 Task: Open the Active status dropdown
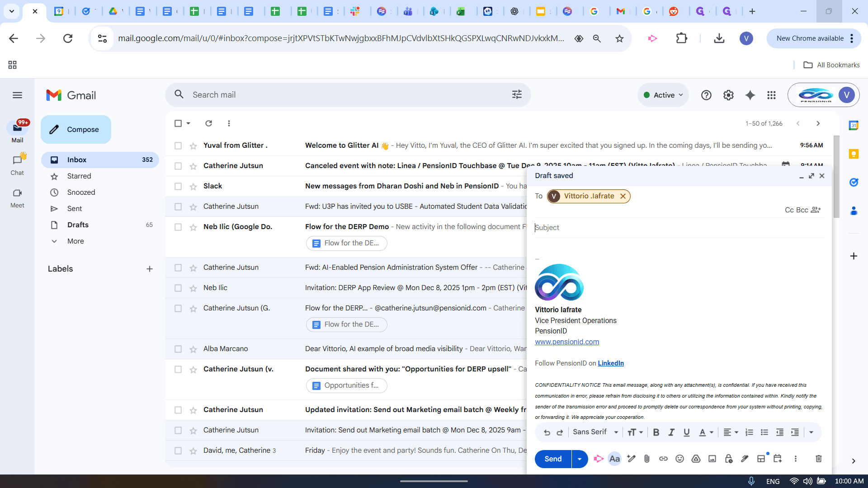(663, 95)
